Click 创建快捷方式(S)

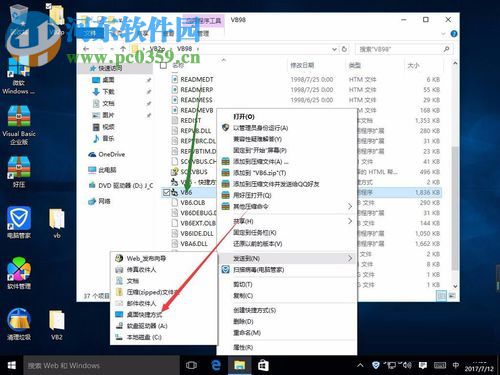pos(254,310)
